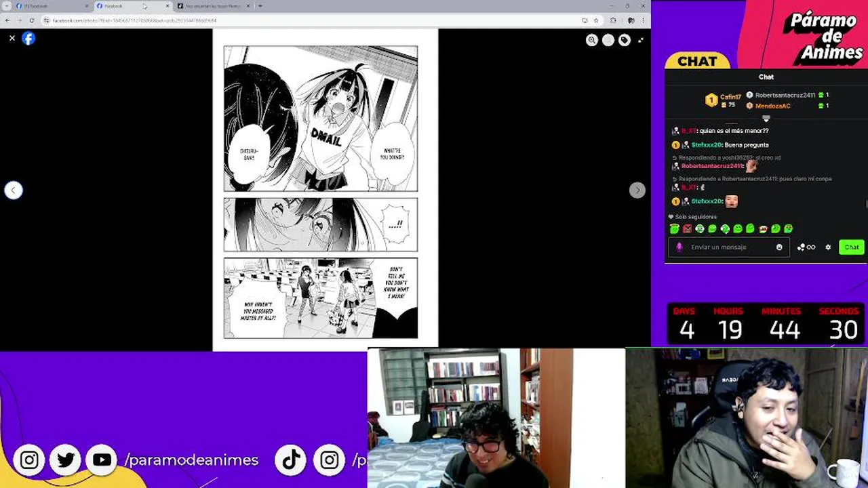Reload the Facebook page
868x488 pixels.
pyautogui.click(x=32, y=20)
